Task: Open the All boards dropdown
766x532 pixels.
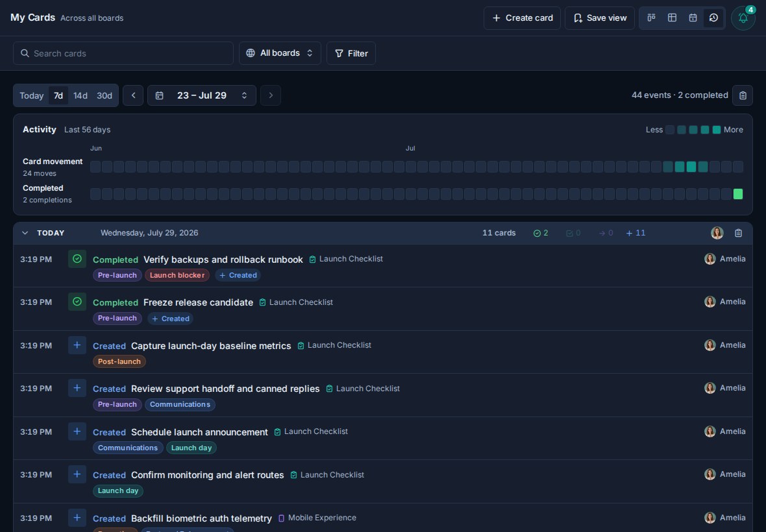Action: click(280, 53)
